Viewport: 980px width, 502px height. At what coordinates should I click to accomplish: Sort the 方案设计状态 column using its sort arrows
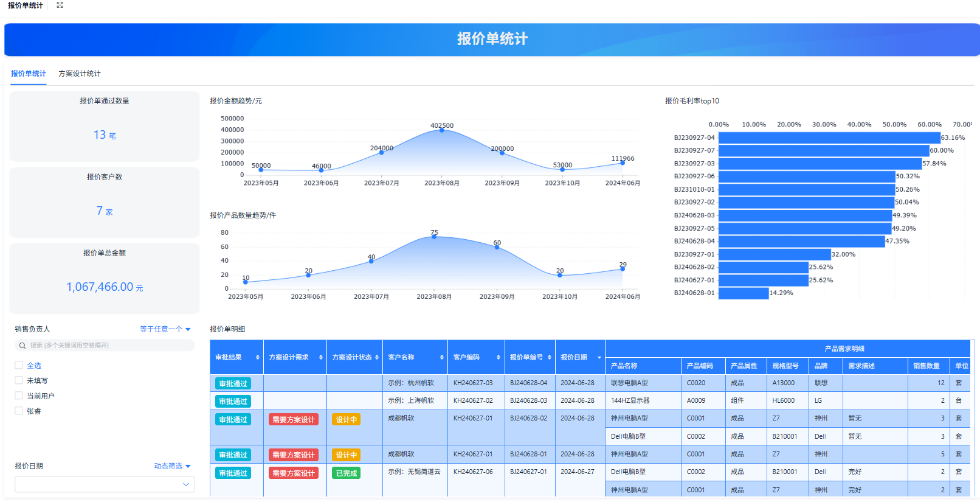coord(377,358)
